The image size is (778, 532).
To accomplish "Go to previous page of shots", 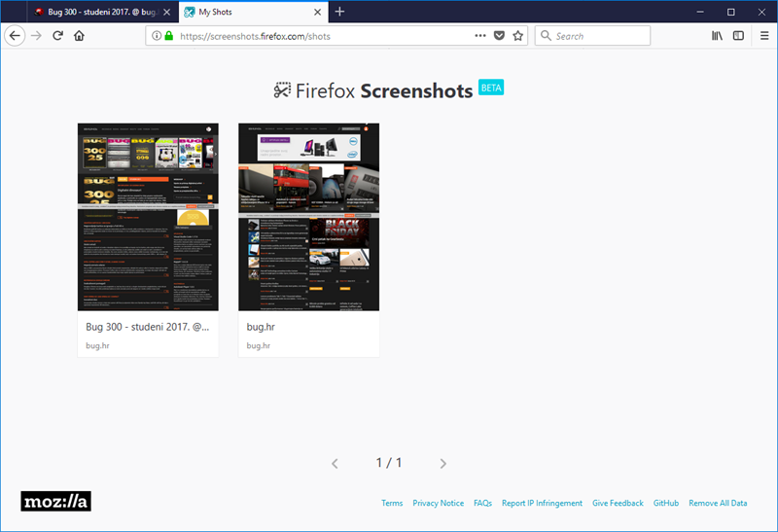I will click(335, 464).
